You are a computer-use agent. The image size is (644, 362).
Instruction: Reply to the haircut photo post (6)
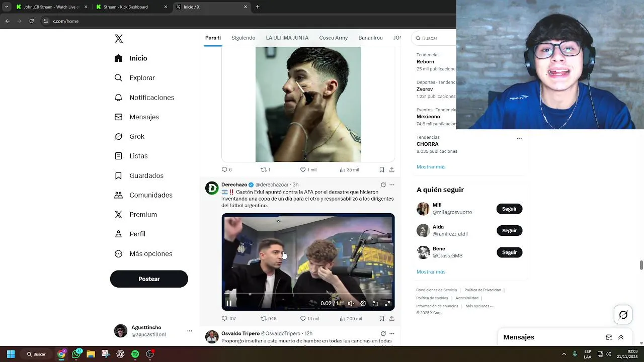pyautogui.click(x=227, y=170)
